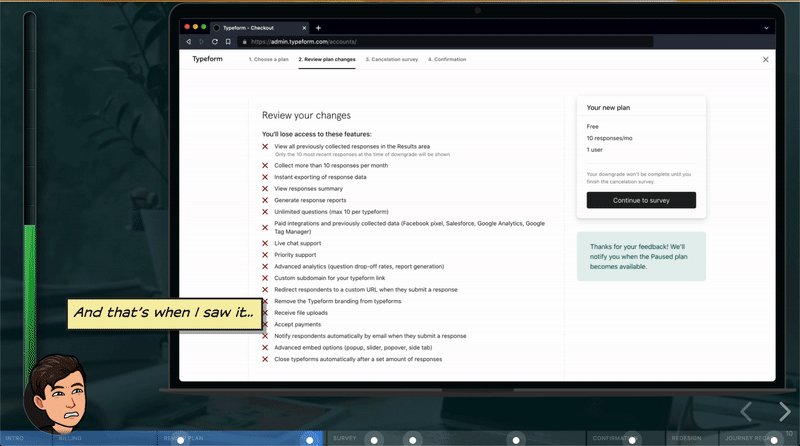The width and height of the screenshot is (800, 446).
Task: Go to the previous slide with the left chevron
Action: 746,411
